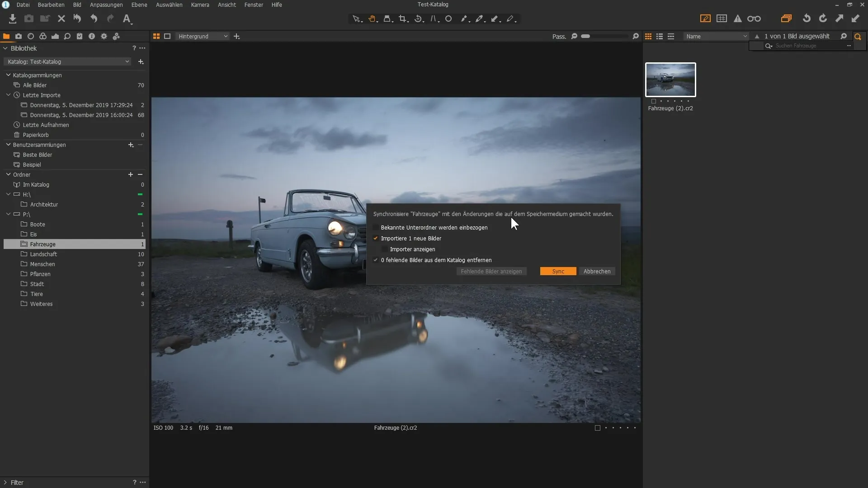Click the Capture camera toolbar icon

[29, 19]
